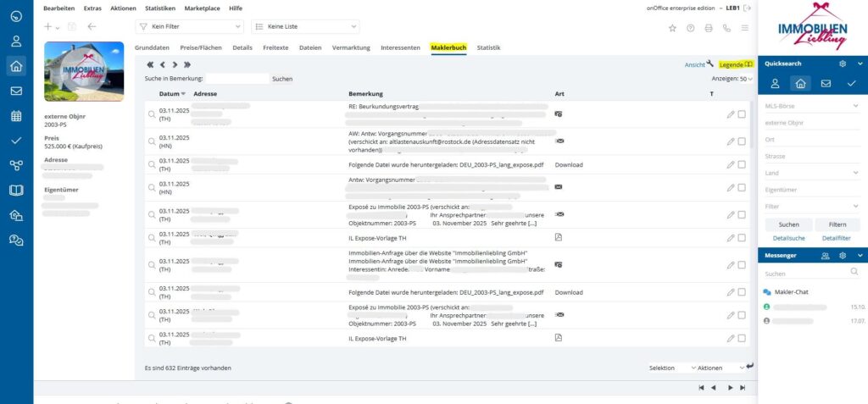Image resolution: width=868 pixels, height=404 pixels.
Task: Open the Detailsuche link in Quicksearch
Action: (788, 238)
